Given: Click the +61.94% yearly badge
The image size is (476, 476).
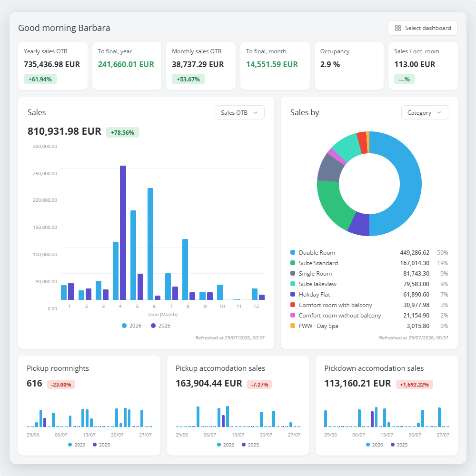Looking at the screenshot, I should click(40, 79).
